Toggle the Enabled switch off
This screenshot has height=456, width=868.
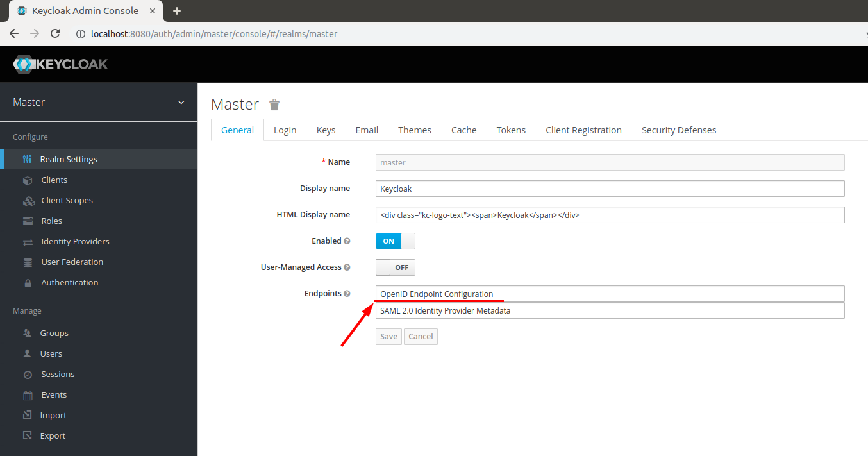point(396,241)
